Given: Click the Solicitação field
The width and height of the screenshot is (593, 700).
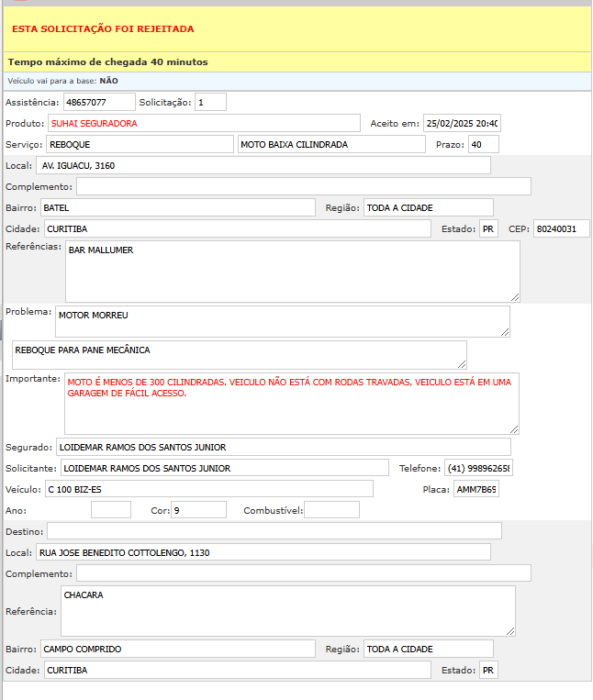Looking at the screenshot, I should (210, 102).
